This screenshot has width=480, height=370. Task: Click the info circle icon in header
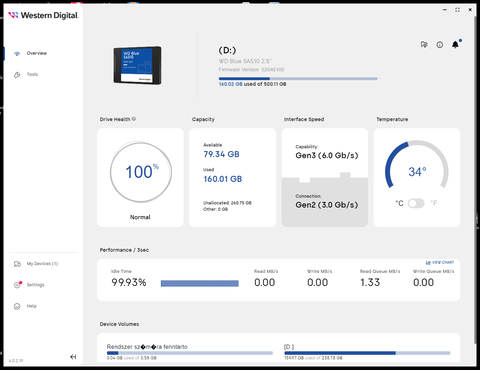tap(440, 45)
